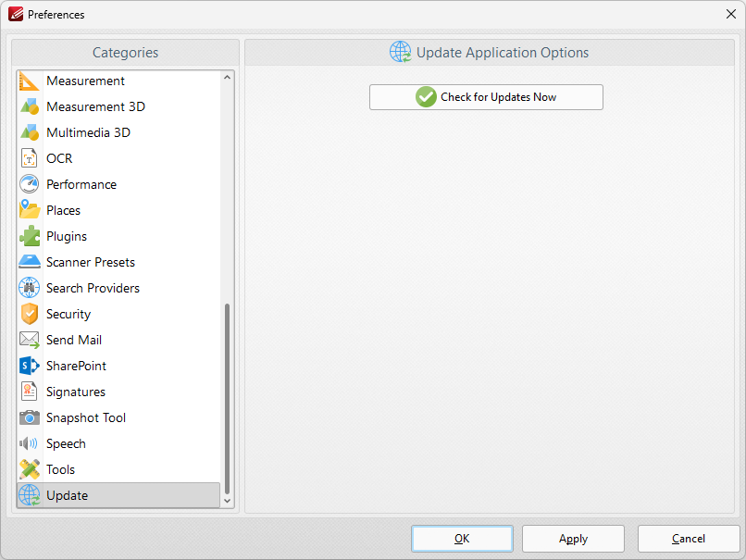Click the categories scrollbar down arrow
Screen dimensions: 746x560
click(x=227, y=501)
